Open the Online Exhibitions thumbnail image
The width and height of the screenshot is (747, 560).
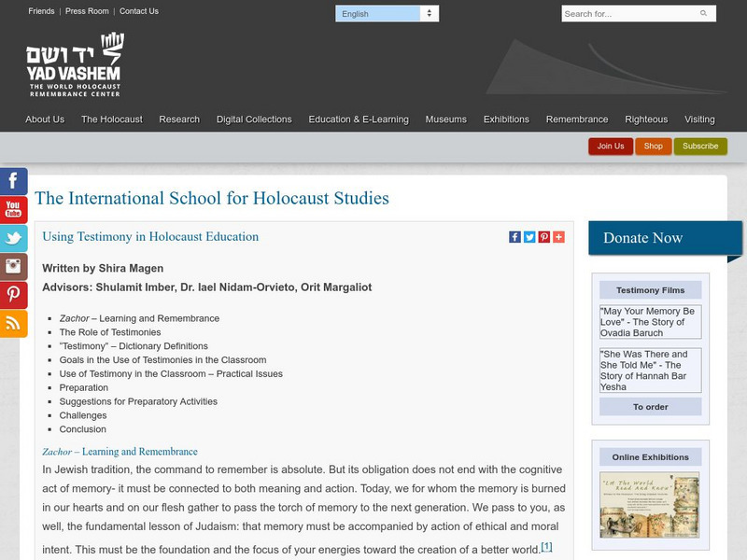tap(649, 505)
